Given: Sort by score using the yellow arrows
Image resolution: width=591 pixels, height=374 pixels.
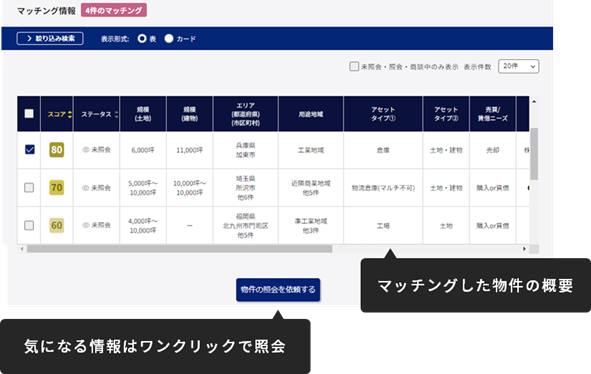Looking at the screenshot, I should 70,114.
